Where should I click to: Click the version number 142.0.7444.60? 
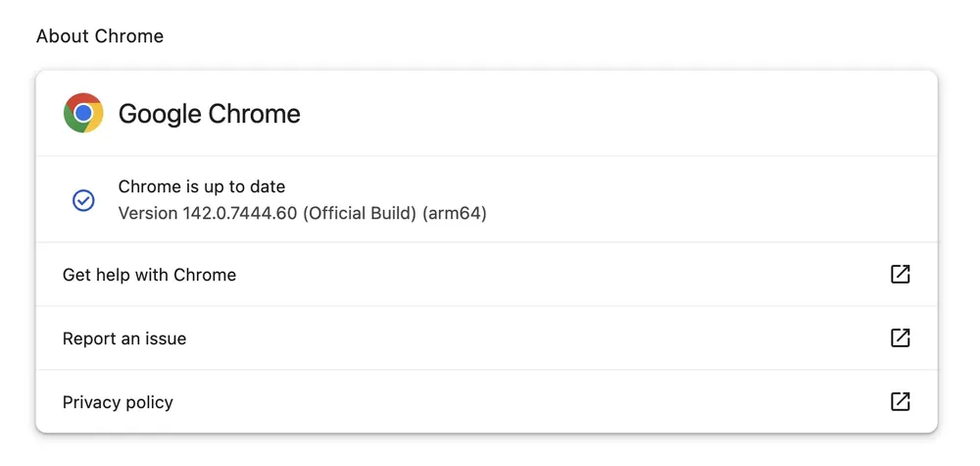click(239, 213)
